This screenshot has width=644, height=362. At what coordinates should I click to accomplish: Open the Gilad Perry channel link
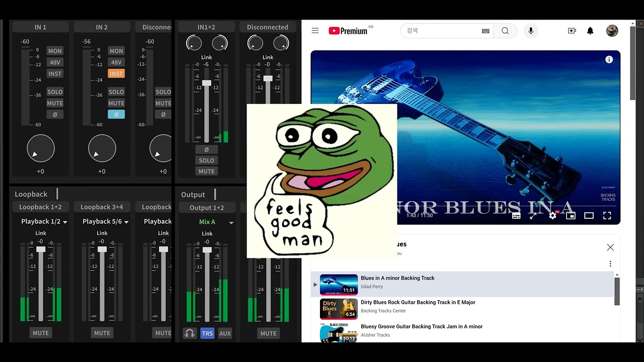(372, 287)
